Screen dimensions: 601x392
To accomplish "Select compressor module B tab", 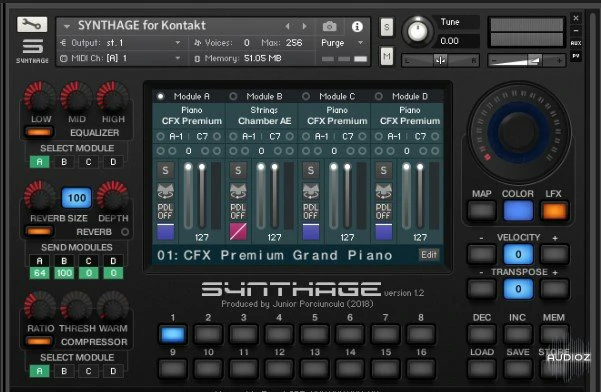I will click(64, 371).
